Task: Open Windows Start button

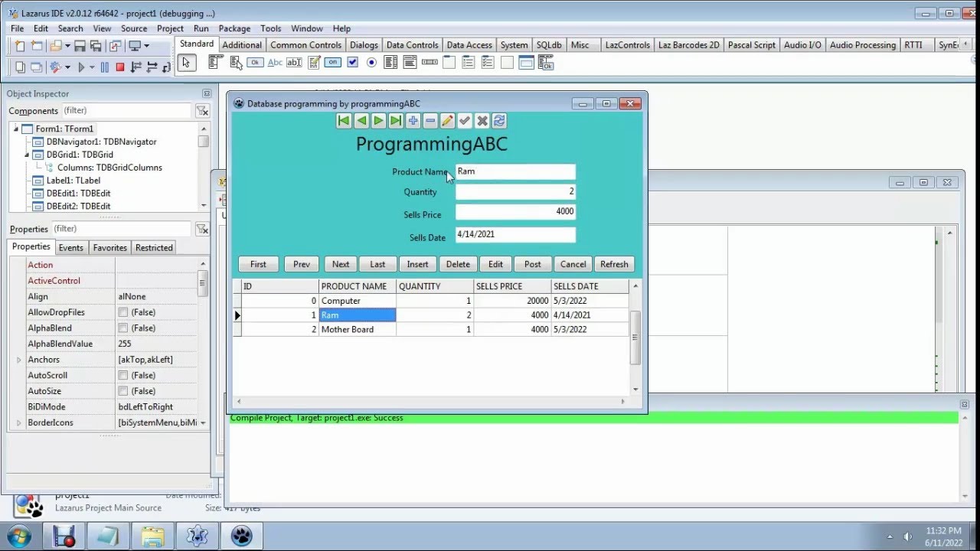Action: tap(18, 535)
